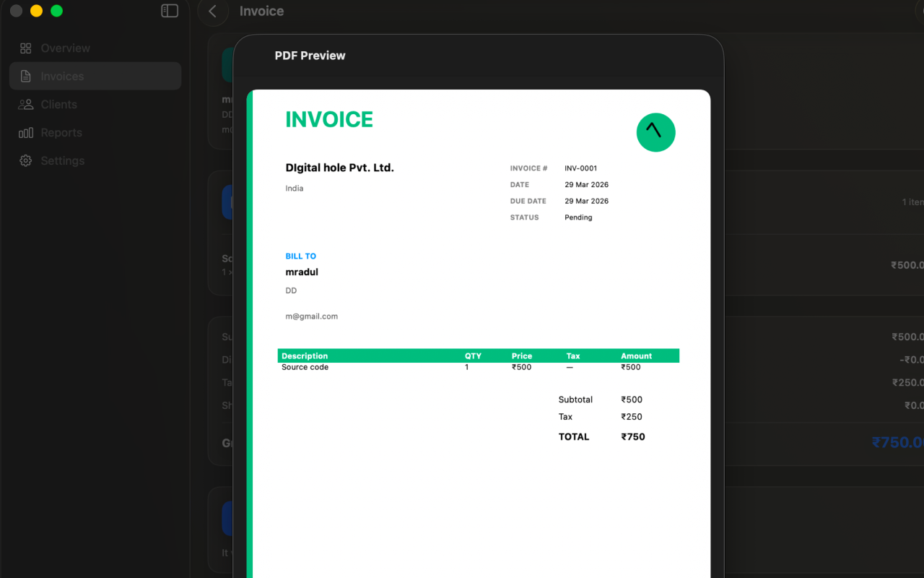The width and height of the screenshot is (924, 578).
Task: Click the TOTAL ₹750 value
Action: 633,437
